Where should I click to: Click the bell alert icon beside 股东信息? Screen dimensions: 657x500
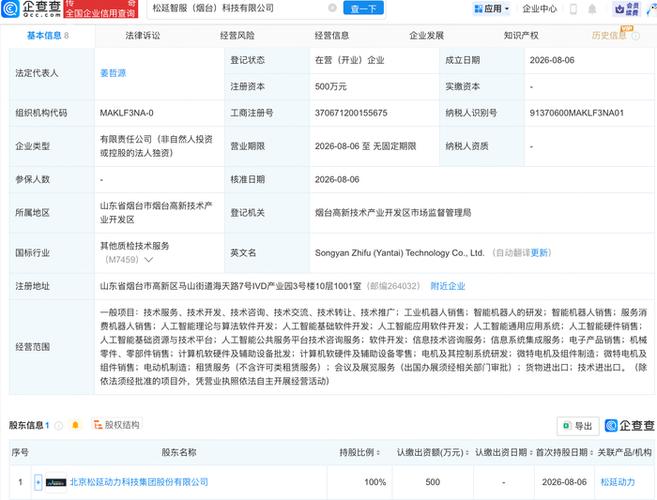coord(75,425)
